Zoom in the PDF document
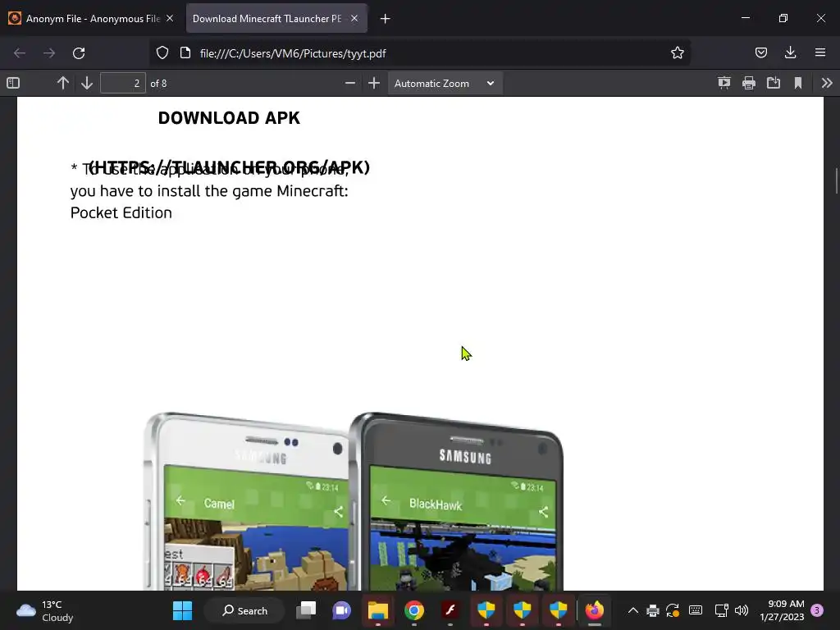The width and height of the screenshot is (840, 630). click(374, 83)
